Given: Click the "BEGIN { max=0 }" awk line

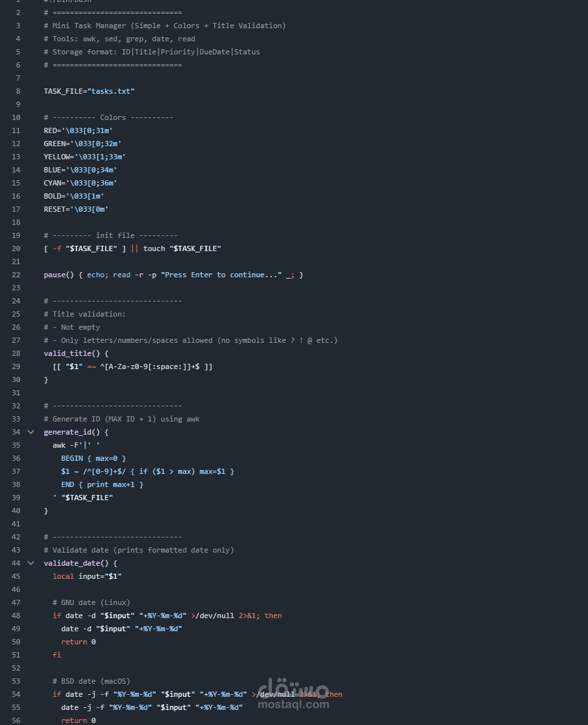Looking at the screenshot, I should [93, 458].
